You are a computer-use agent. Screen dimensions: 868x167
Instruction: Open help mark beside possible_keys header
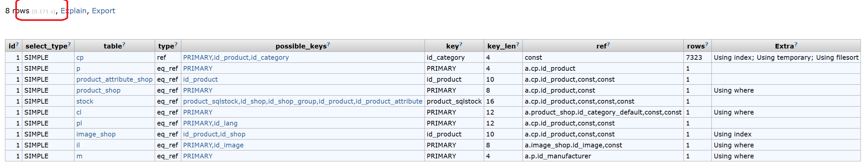(328, 44)
